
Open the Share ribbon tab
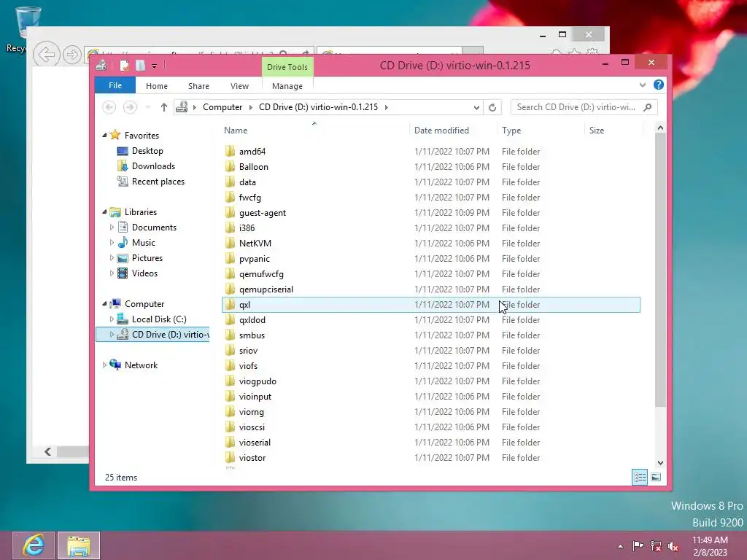(x=198, y=86)
